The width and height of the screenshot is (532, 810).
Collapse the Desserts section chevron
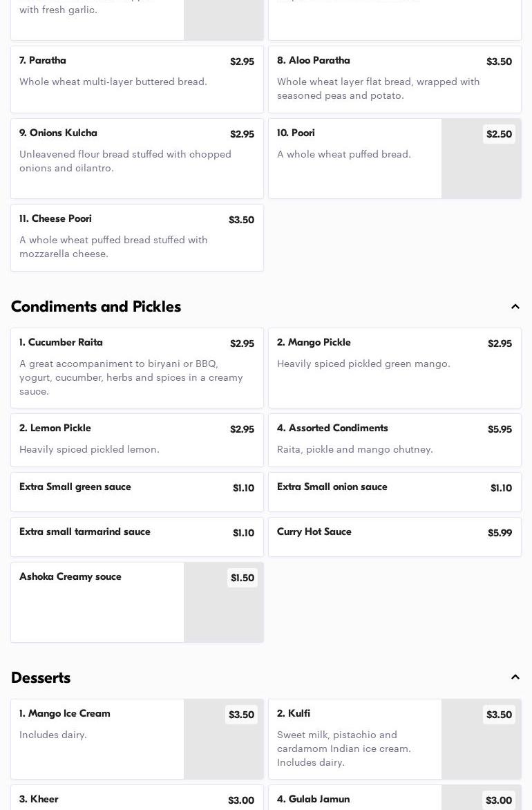tap(515, 677)
